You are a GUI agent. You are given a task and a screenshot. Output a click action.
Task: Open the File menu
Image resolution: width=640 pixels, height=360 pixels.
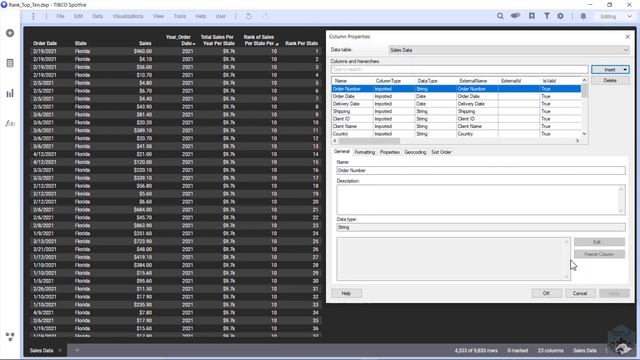[x=60, y=16]
